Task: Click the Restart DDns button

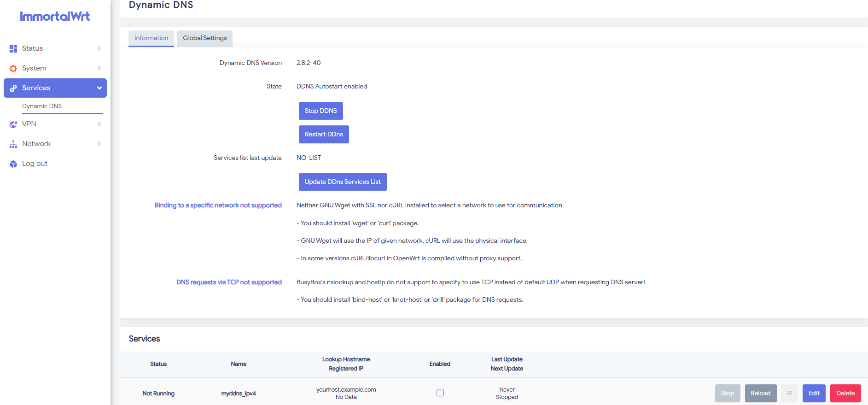Action: 324,134
